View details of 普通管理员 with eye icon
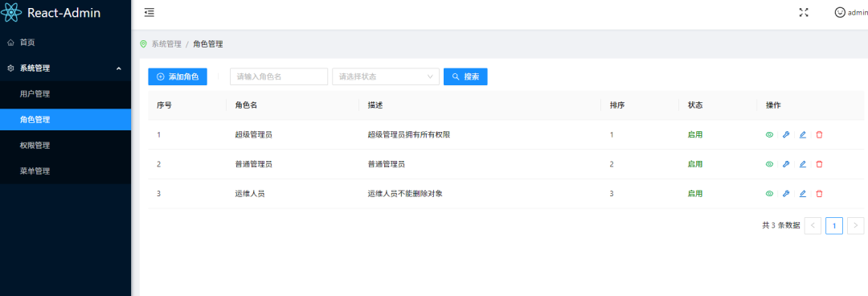Viewport: 868px width, 296px height. [769, 164]
